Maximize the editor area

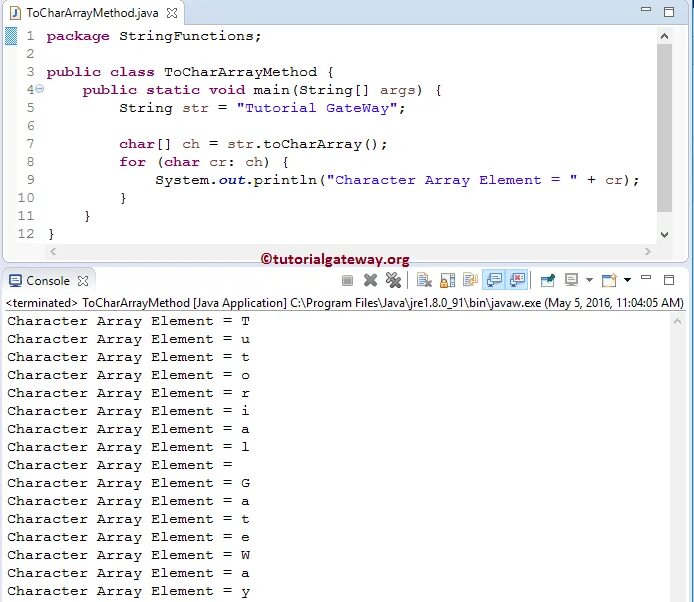(669, 12)
